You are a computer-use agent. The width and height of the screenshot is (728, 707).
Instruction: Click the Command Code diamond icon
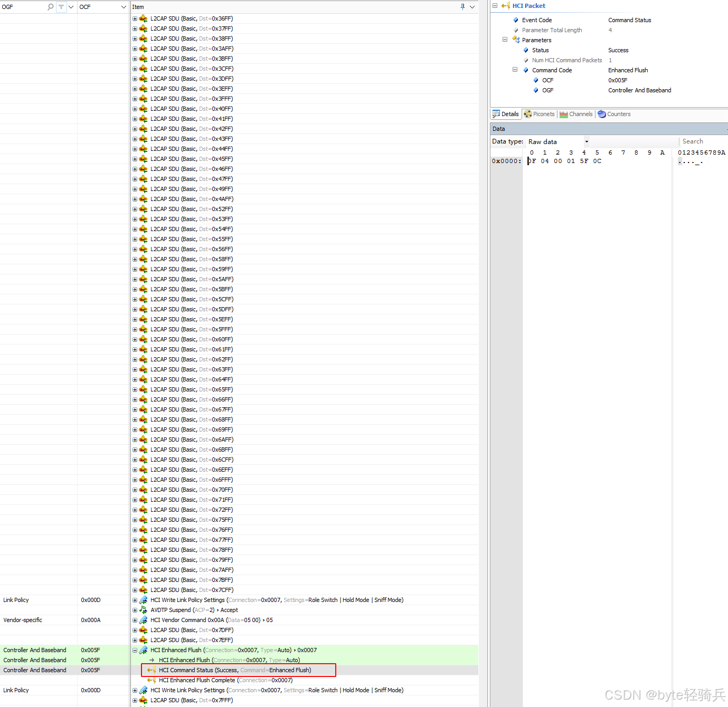(526, 70)
